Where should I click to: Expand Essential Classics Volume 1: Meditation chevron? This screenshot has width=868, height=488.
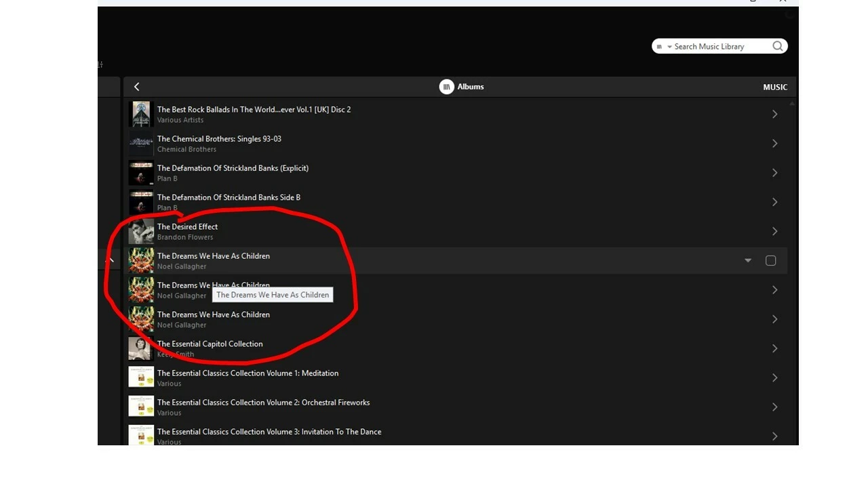click(774, 378)
